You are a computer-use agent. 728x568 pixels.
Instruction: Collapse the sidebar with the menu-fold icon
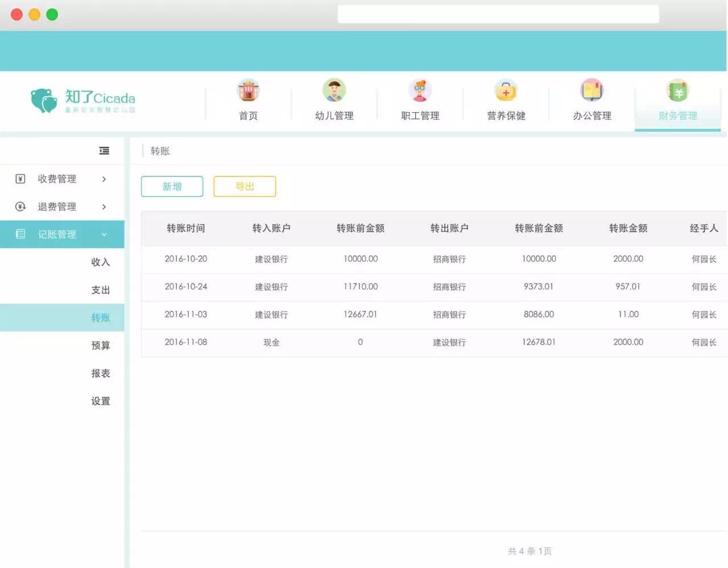[x=104, y=151]
